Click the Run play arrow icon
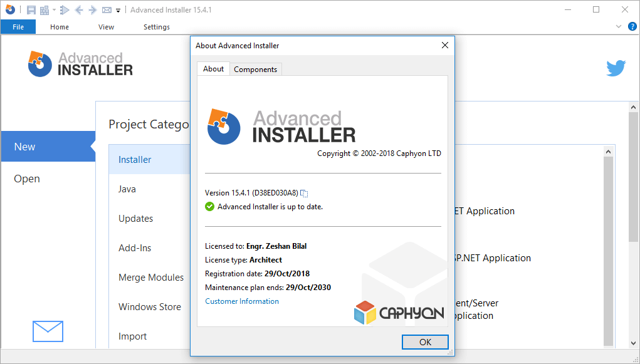 pyautogui.click(x=65, y=10)
